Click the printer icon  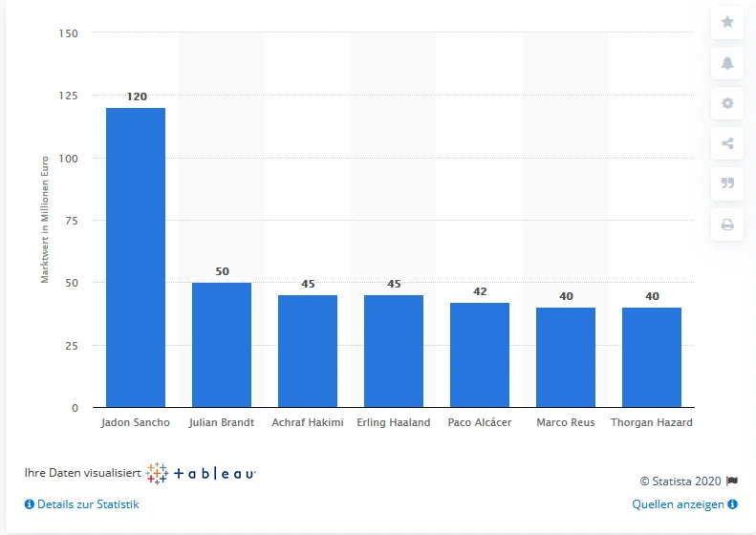pos(727,225)
